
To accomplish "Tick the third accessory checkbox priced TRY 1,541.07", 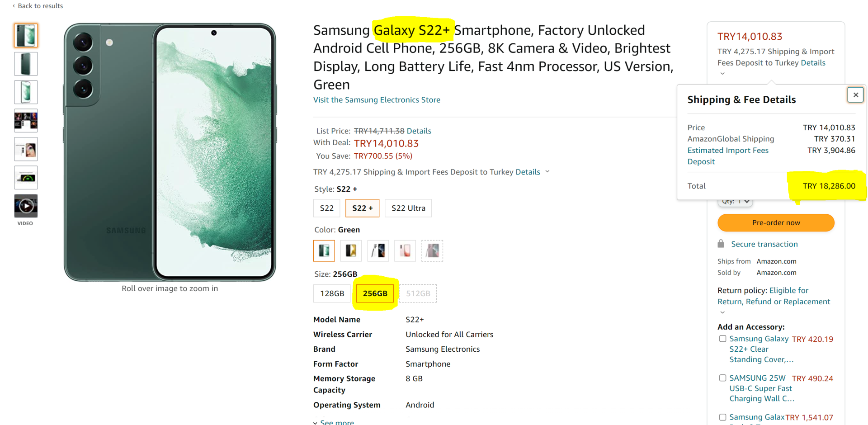I will 722,417.
